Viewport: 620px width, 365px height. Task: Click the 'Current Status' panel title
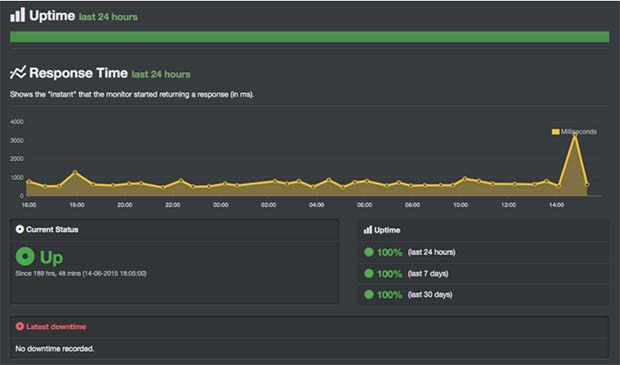[x=52, y=229]
